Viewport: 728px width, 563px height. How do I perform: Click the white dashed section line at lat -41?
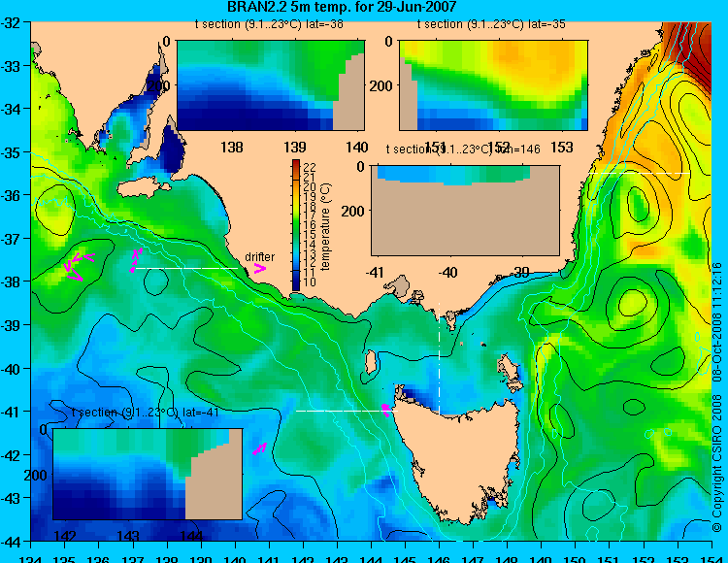347,411
